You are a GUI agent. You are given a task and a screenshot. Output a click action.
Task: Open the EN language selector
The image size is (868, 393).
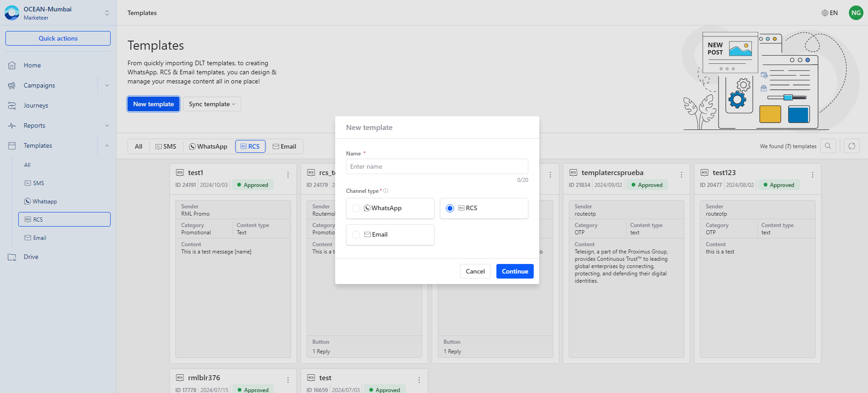pyautogui.click(x=830, y=13)
